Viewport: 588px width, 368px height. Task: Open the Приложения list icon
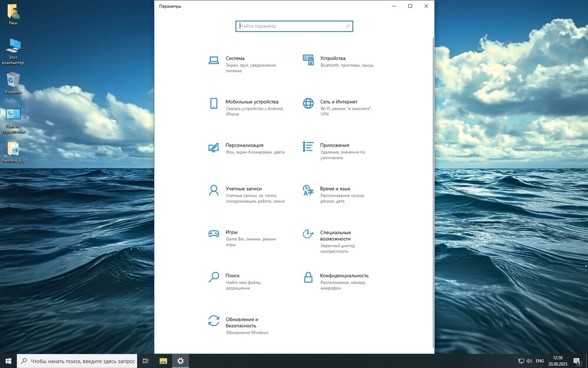[308, 146]
